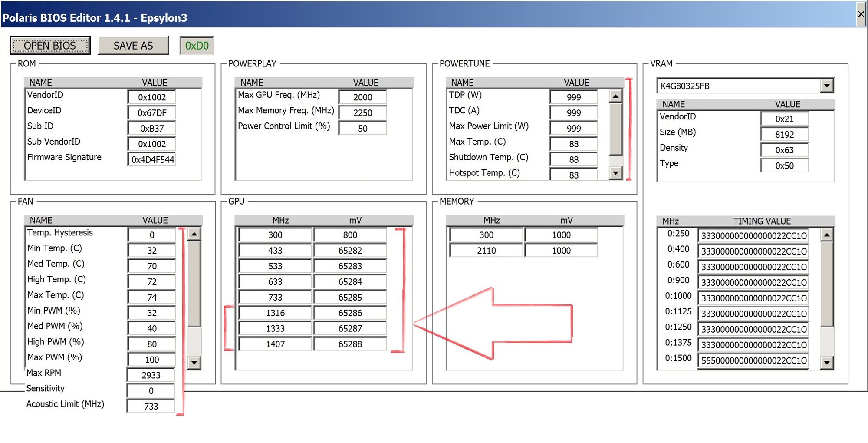Edit timing value for 0:1000 strap
Viewport: 868px width, 443px height.
click(x=753, y=298)
